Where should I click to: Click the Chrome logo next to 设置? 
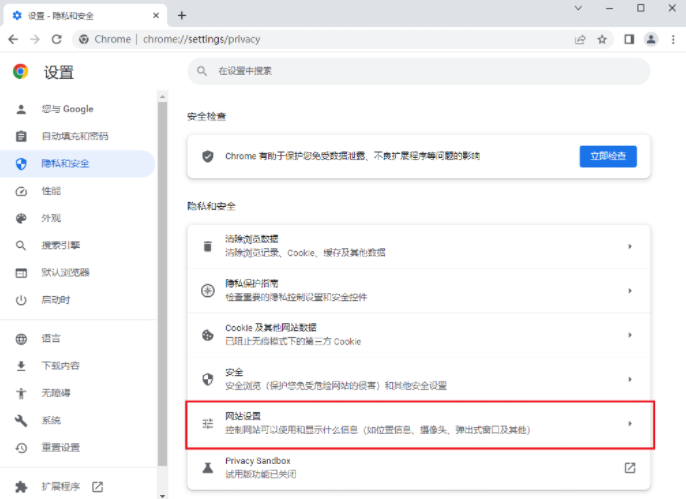(21, 71)
